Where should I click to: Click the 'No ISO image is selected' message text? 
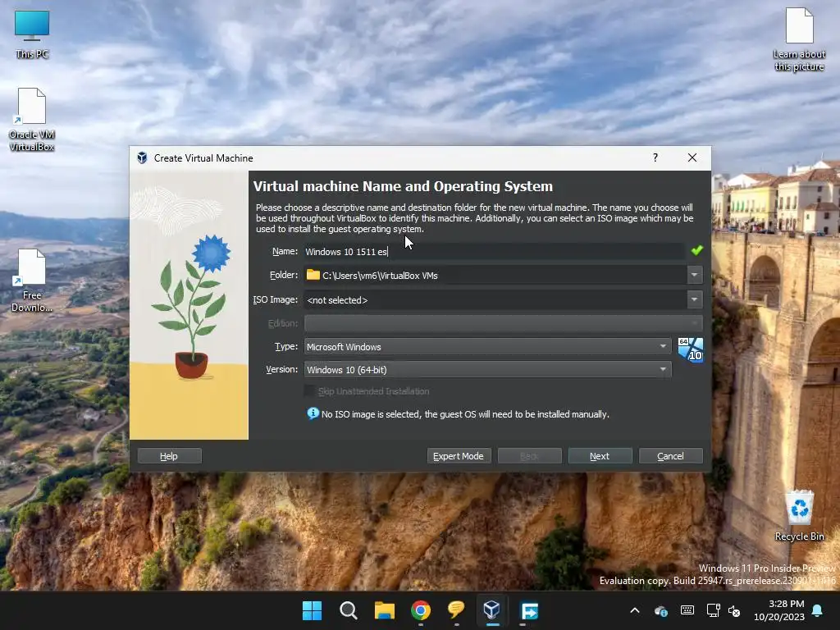(x=465, y=414)
